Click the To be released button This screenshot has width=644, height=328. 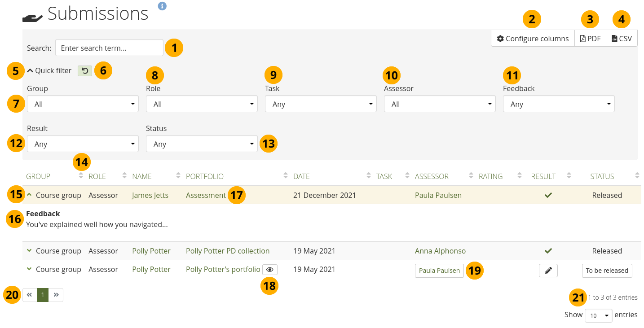tap(607, 271)
